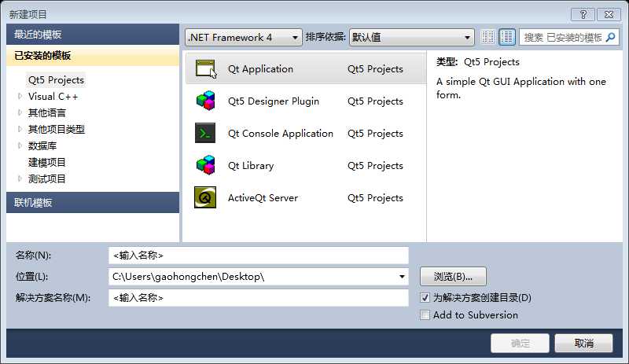
Task: Open the 位置 path dropdown arrow
Action: point(402,277)
